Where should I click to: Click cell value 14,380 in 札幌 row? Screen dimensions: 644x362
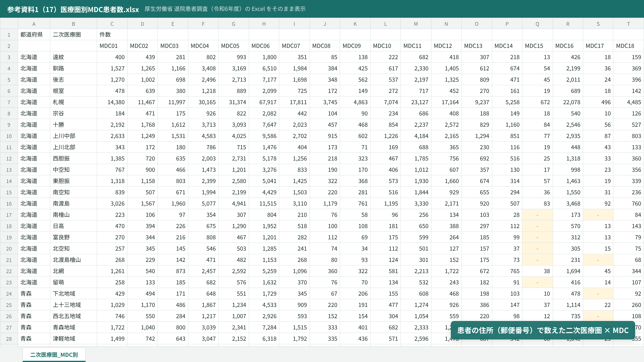click(112, 102)
